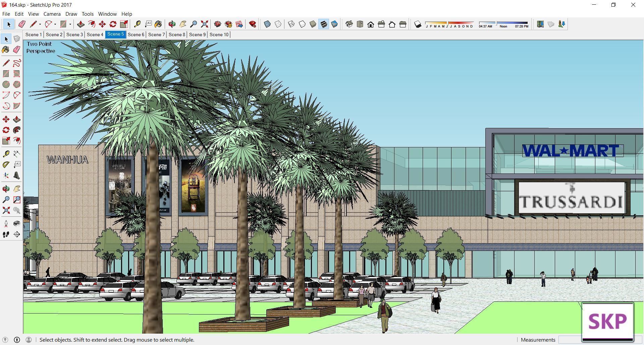This screenshot has height=345, width=644.
Task: Activate the Orbit tool in top toolbar
Action: pos(172,24)
